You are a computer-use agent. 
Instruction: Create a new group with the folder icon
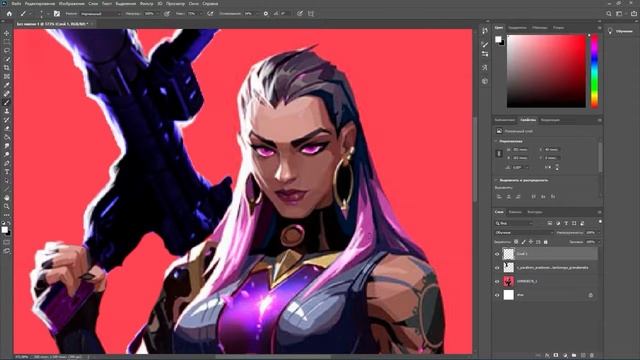tap(574, 356)
